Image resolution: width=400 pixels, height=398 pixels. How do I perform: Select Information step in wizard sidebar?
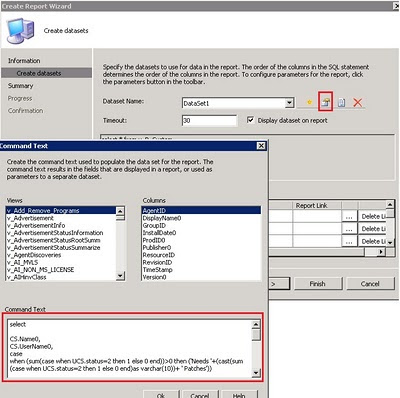24,61
